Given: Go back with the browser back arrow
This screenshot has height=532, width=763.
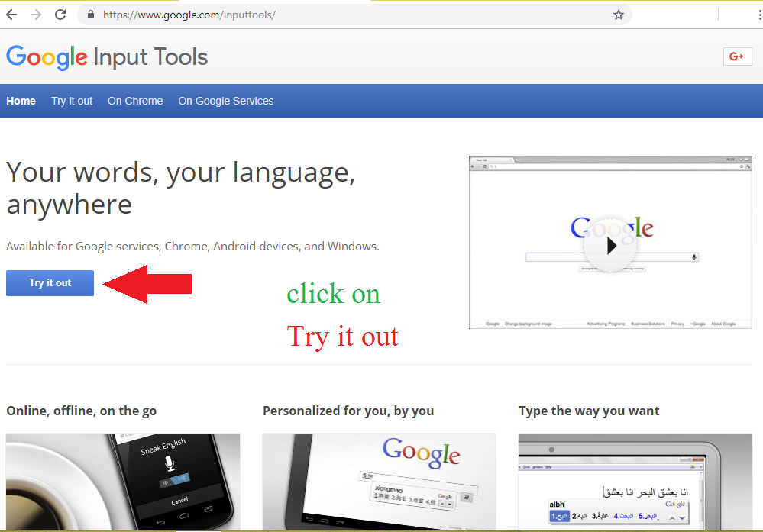Looking at the screenshot, I should point(11,15).
